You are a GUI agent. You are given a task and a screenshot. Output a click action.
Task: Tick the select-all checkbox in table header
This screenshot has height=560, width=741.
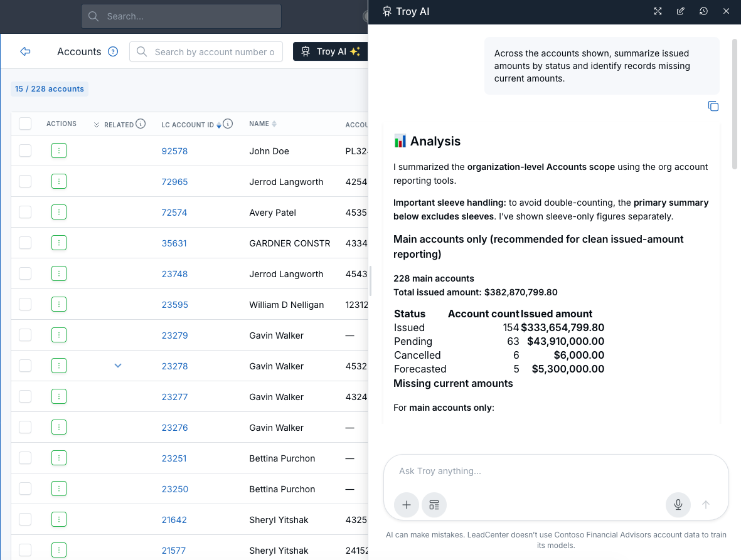[x=25, y=124]
